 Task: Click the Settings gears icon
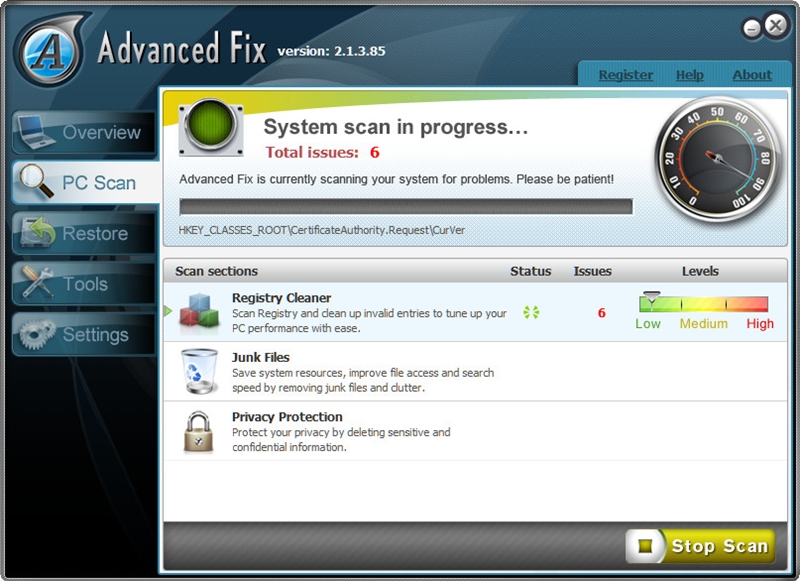(x=38, y=334)
